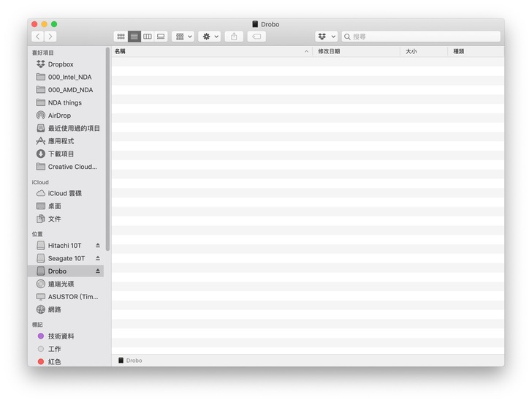The height and width of the screenshot is (403, 532).
Task: Click the Edit Tags toolbar button
Action: click(256, 37)
